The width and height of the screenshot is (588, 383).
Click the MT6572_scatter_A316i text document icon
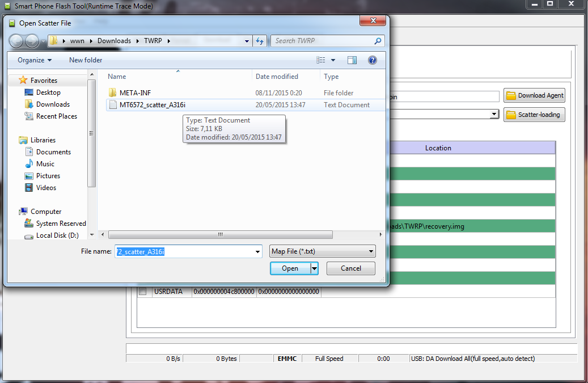coord(112,104)
